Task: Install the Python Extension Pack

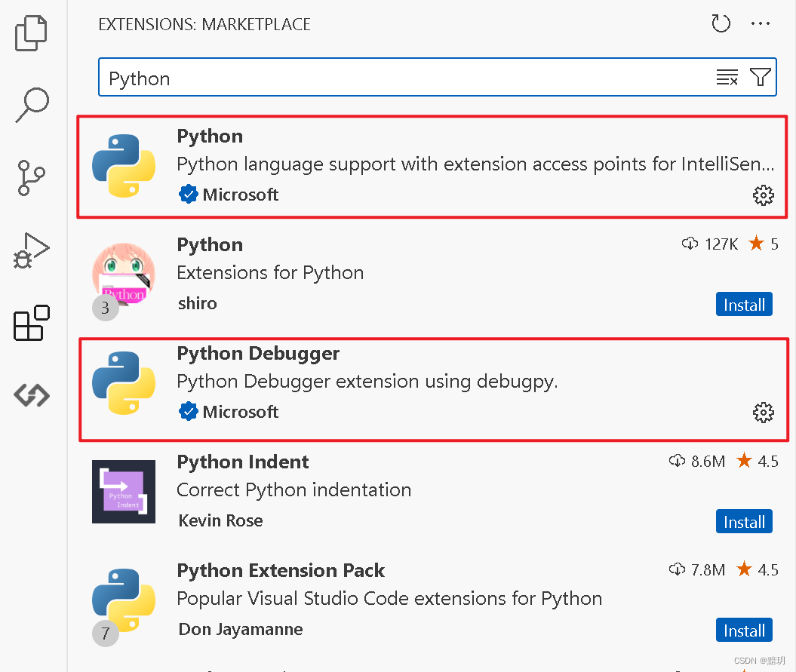Action: coord(744,630)
